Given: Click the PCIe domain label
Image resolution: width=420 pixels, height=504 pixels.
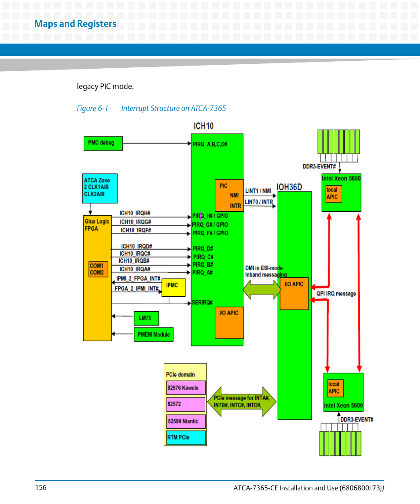Looking at the screenshot, I should point(181,375).
